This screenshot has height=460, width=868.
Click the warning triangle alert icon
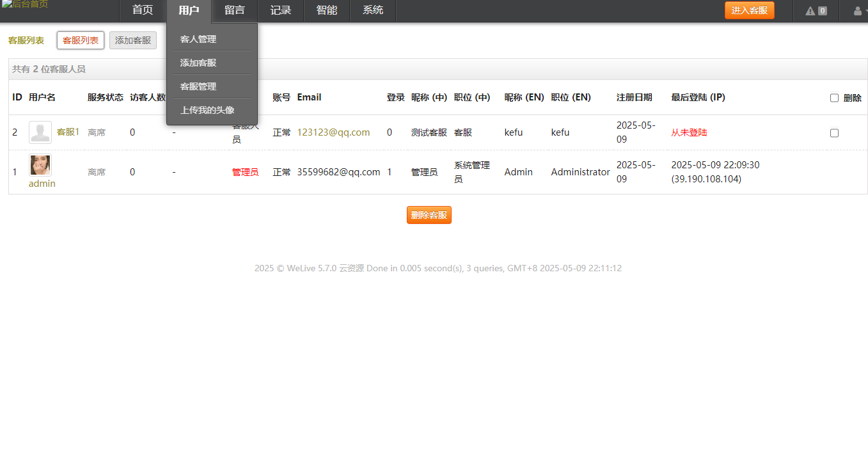(x=810, y=11)
